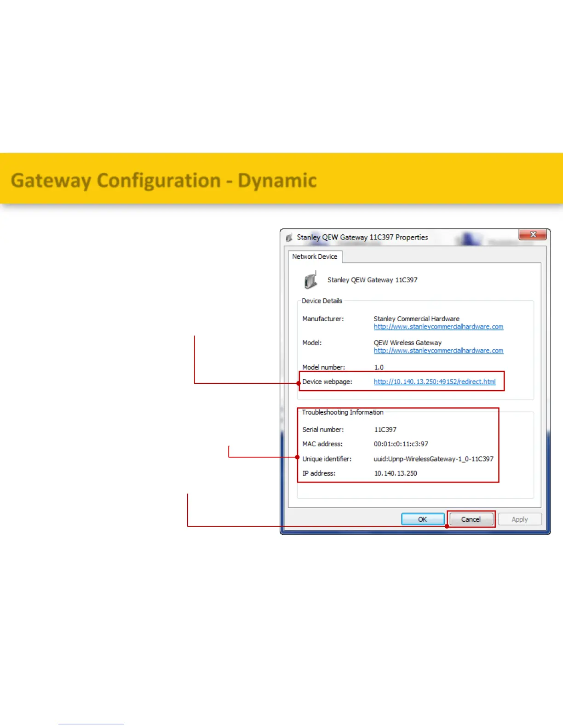Screen dimensions: 563x728
Task: Click the 'Serial number:' label
Action: pos(323,430)
